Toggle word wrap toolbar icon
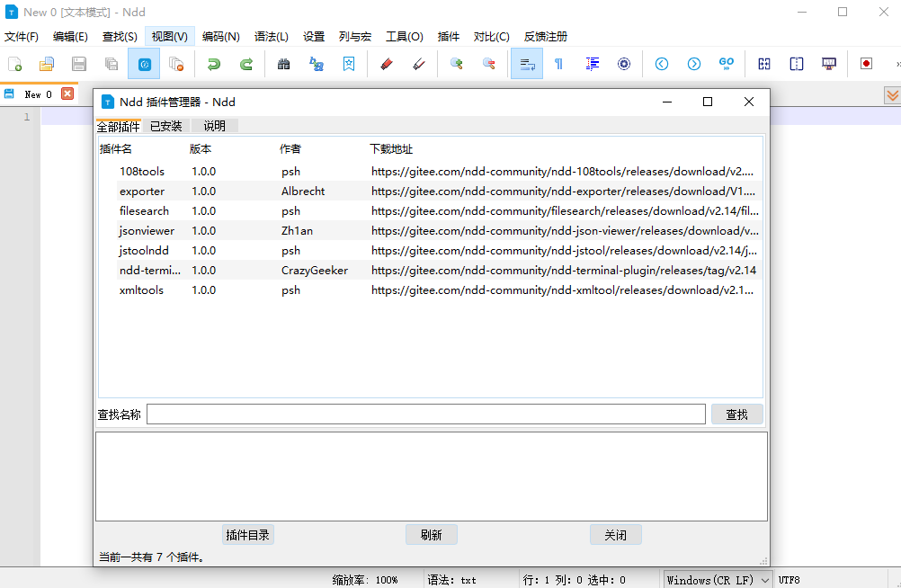The height and width of the screenshot is (588, 901). [x=527, y=64]
